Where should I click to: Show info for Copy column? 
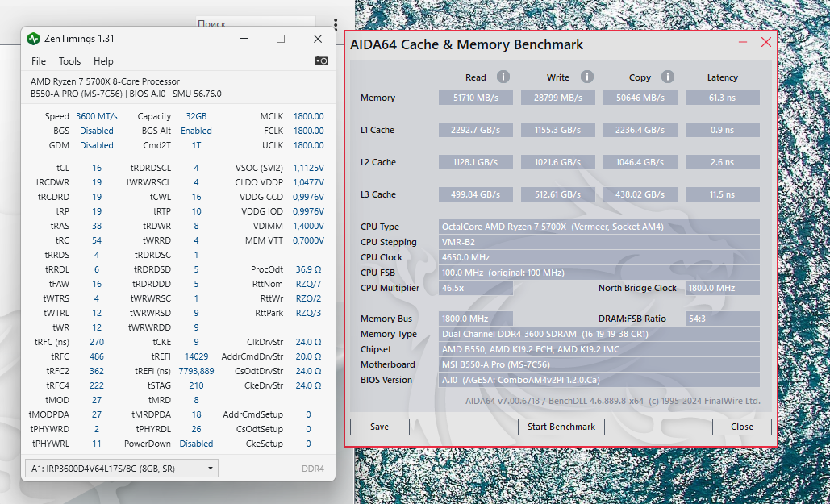tap(668, 77)
